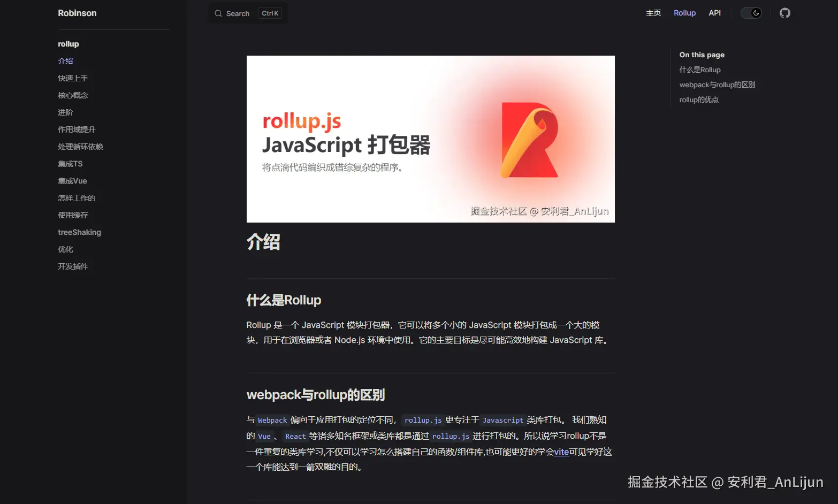Screen dimensions: 838x504
Task: Click the Javascript inline code text
Action: click(502, 421)
